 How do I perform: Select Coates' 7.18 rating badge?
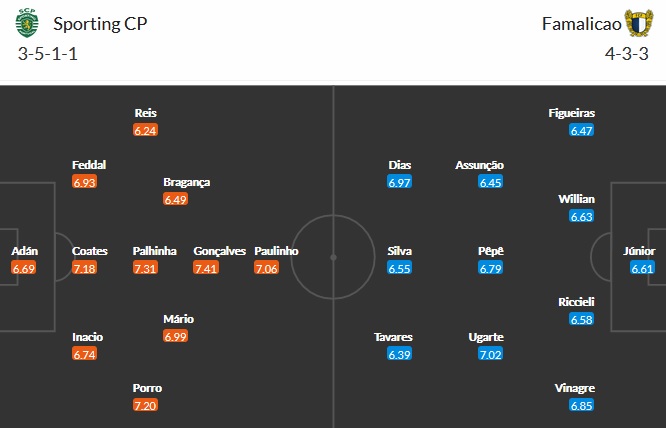85,268
